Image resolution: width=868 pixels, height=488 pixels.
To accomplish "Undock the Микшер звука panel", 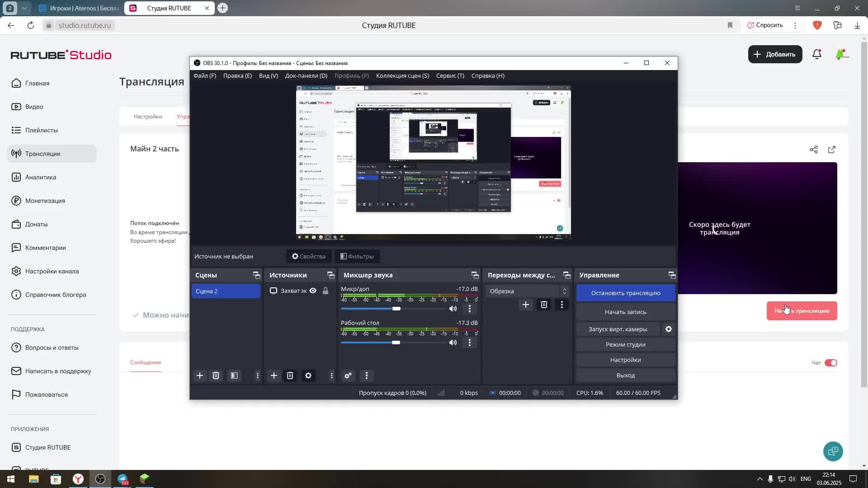I will (475, 275).
